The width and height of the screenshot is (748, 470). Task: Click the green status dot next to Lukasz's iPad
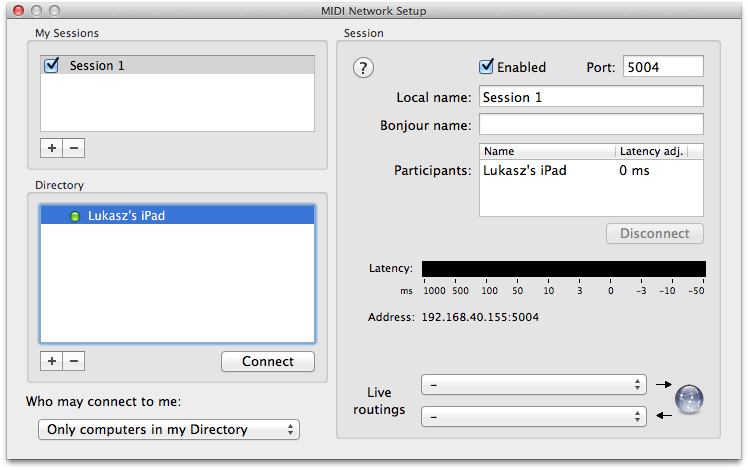pyautogui.click(x=75, y=216)
